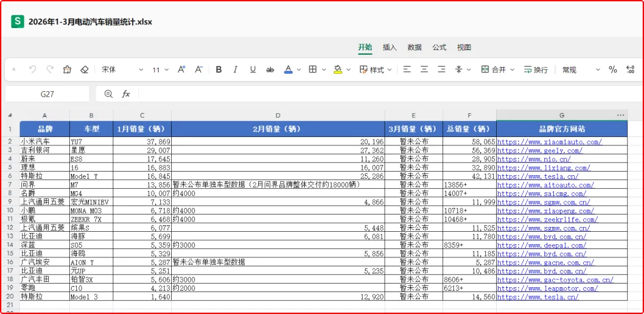Click the vertical alignment icon

(459, 69)
